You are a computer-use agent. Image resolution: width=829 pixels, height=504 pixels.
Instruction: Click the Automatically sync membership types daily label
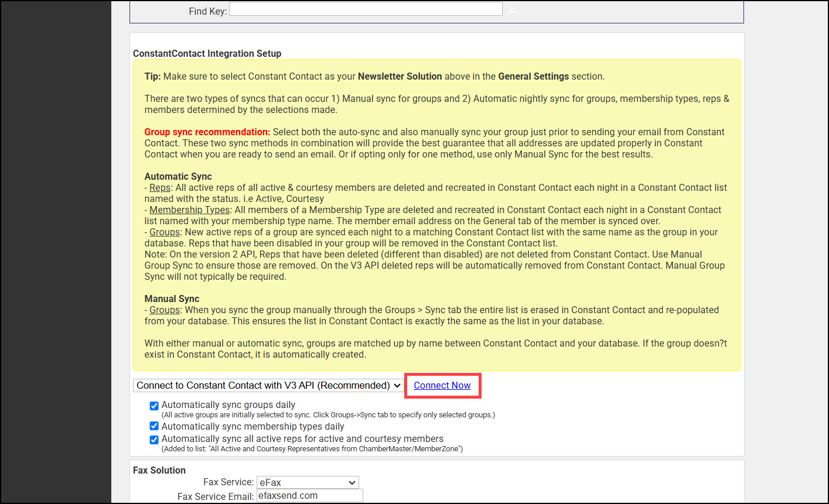coord(253,426)
